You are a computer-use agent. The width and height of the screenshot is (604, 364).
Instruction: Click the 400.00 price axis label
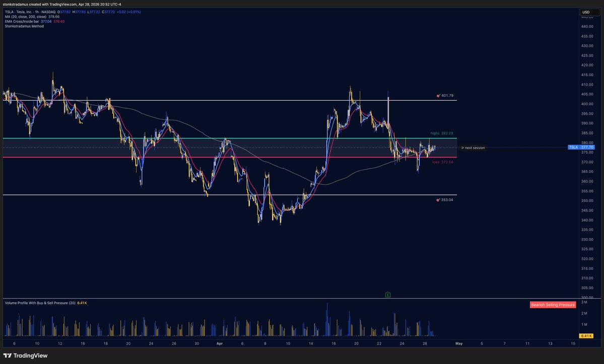point(587,104)
